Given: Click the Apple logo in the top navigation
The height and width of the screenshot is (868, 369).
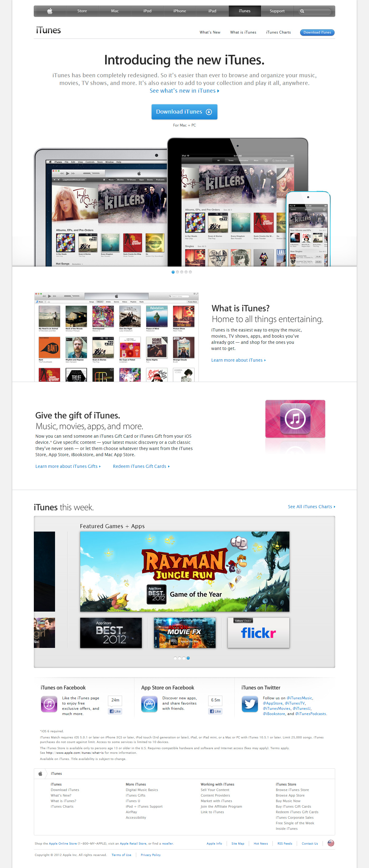Looking at the screenshot, I should (x=50, y=11).
